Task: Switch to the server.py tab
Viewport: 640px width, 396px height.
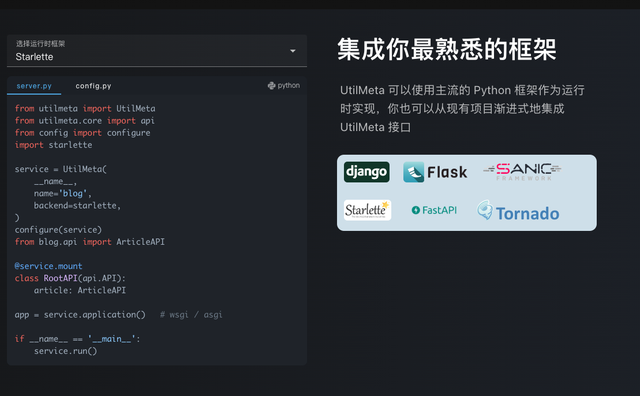Action: point(34,86)
